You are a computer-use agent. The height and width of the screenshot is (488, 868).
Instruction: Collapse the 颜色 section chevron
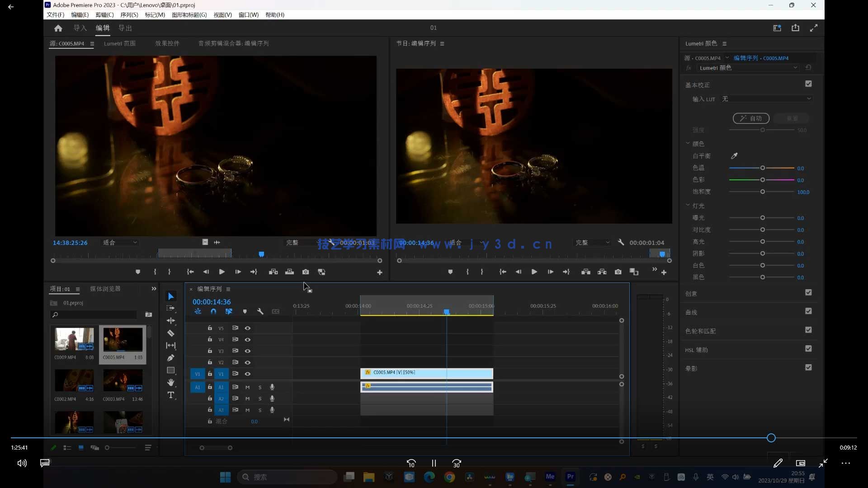(x=688, y=143)
